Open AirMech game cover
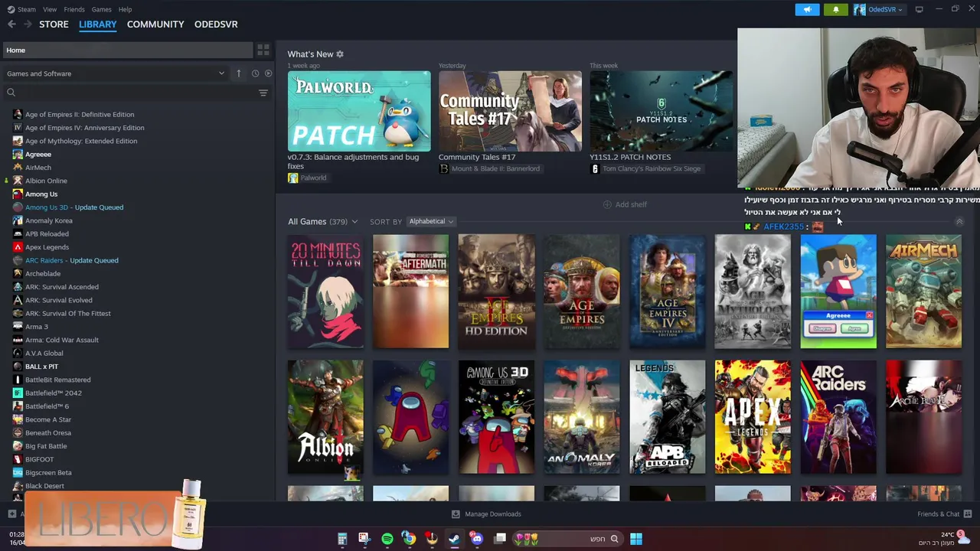Image resolution: width=980 pixels, height=551 pixels. [x=923, y=292]
